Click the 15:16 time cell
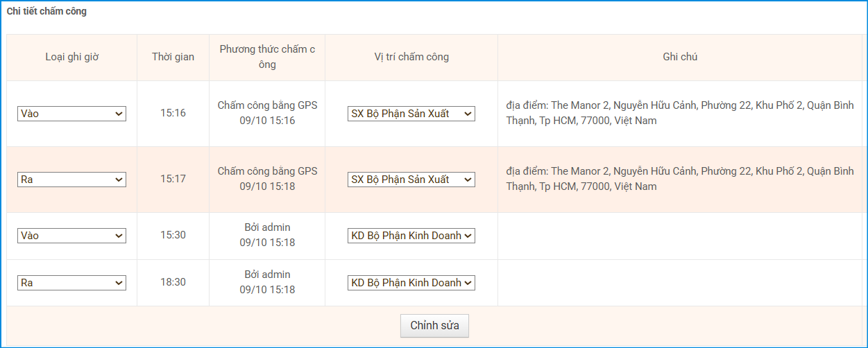The width and height of the screenshot is (868, 348). pos(173,113)
